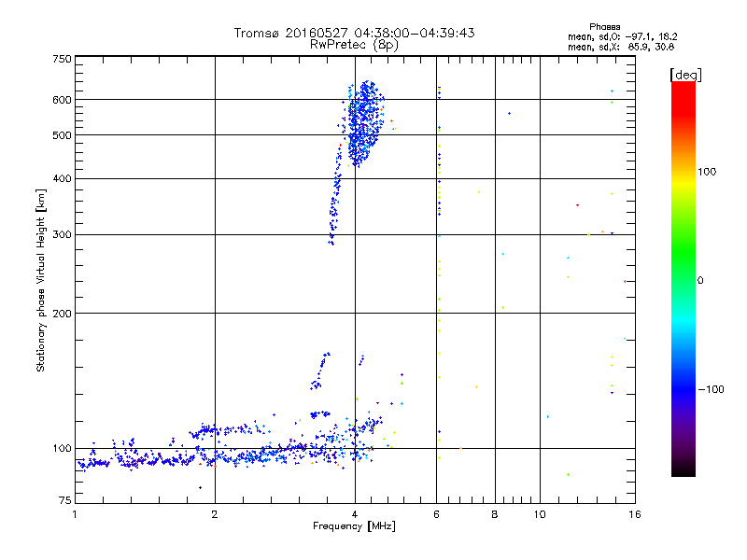747x560 pixels.
Task: Click the y-axis label 'Stationary phase Virtual Height [km]'
Action: pyautogui.click(x=40, y=280)
